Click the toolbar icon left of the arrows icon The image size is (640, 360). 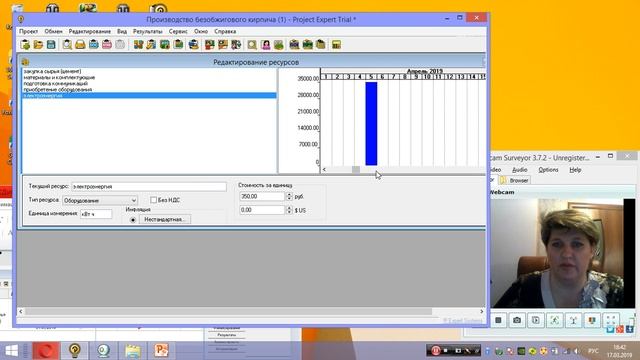point(223,44)
